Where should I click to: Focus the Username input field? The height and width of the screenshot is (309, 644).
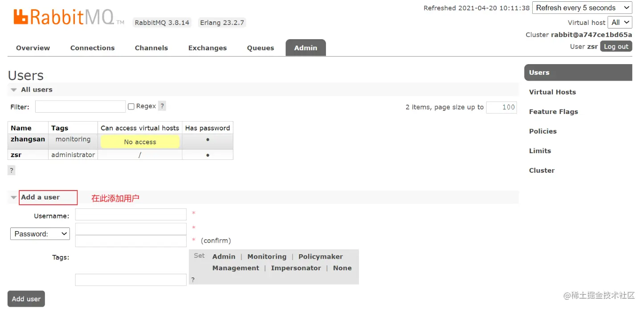pos(131,214)
